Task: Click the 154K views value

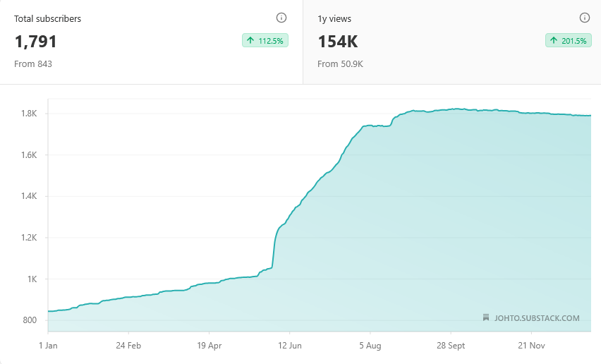Action: point(338,42)
